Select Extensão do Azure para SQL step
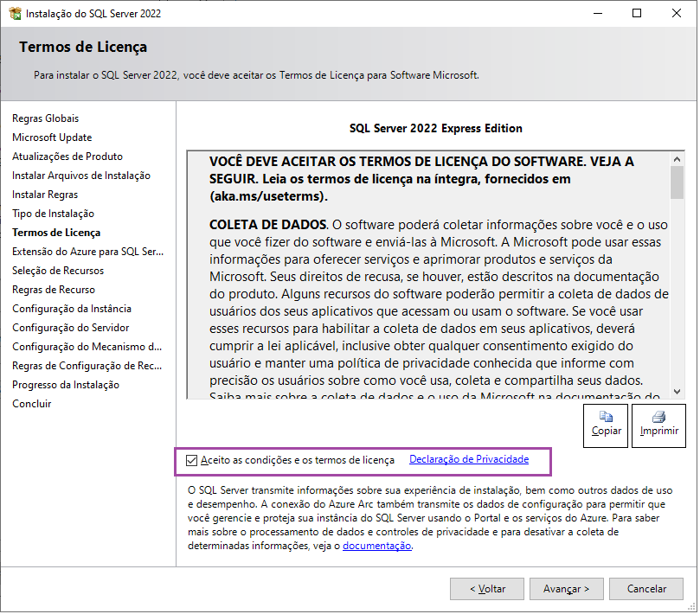This screenshot has height=614, width=700. [88, 253]
